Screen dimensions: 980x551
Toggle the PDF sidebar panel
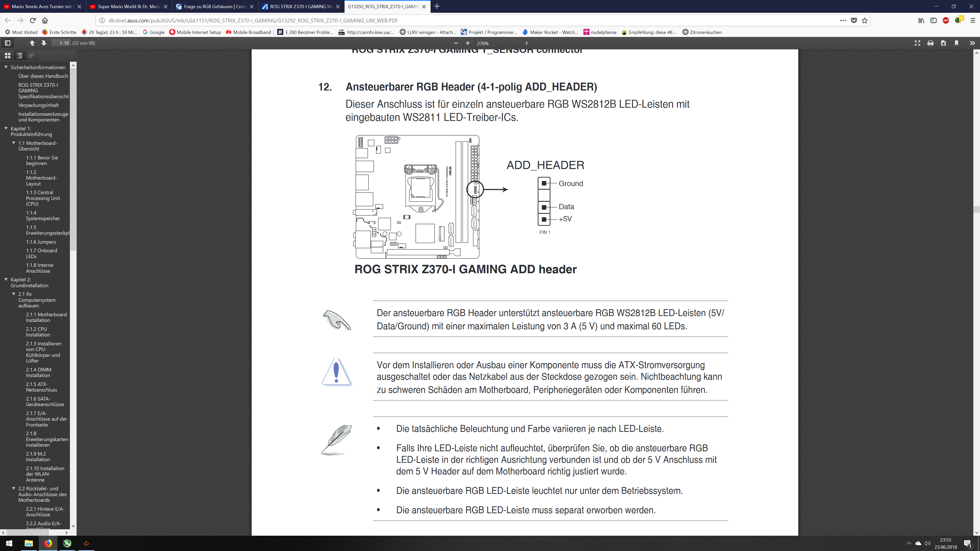(x=7, y=43)
